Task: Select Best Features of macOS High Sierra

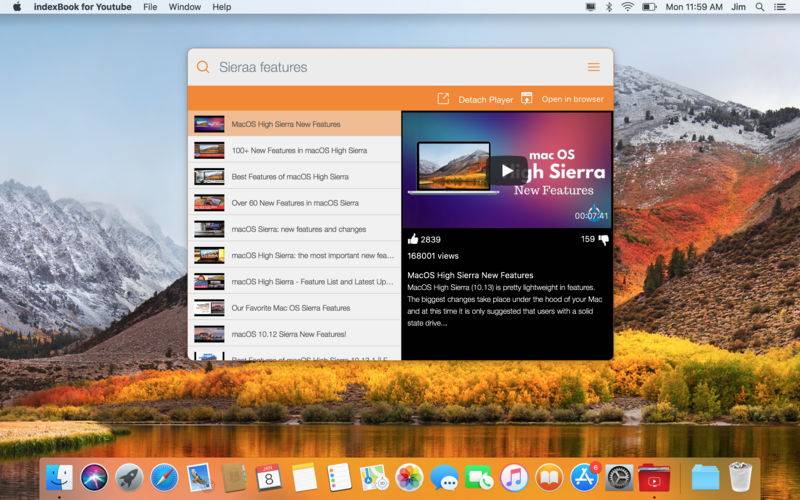Action: (x=294, y=177)
